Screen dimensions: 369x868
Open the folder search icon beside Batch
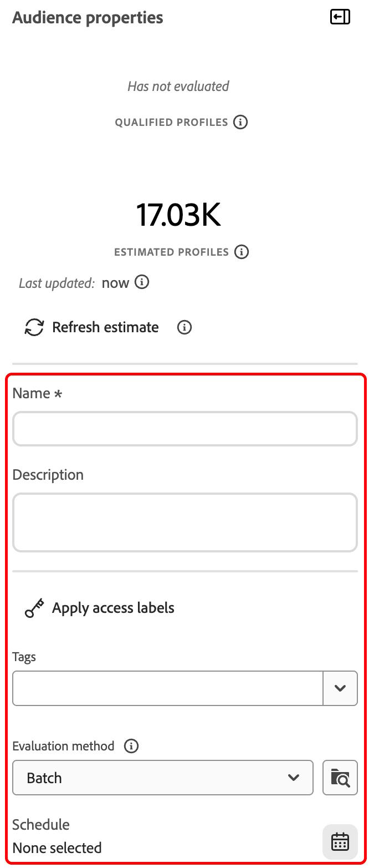click(340, 778)
